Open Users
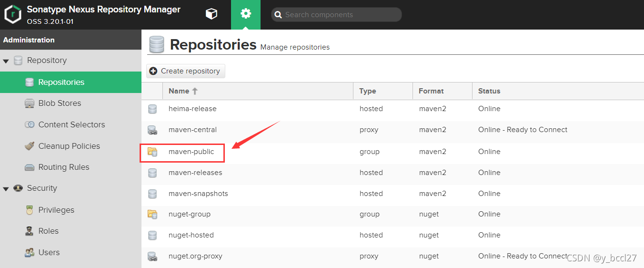Screen dimensions: 644x268 [49, 252]
